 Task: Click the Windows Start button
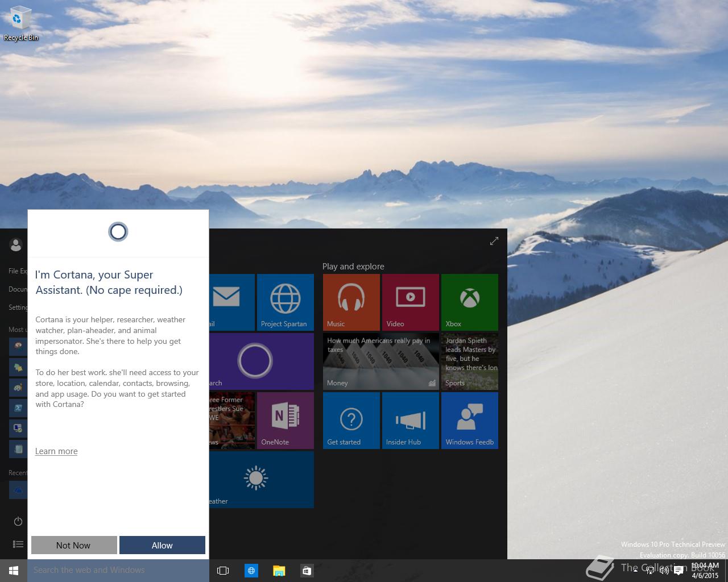(14, 571)
